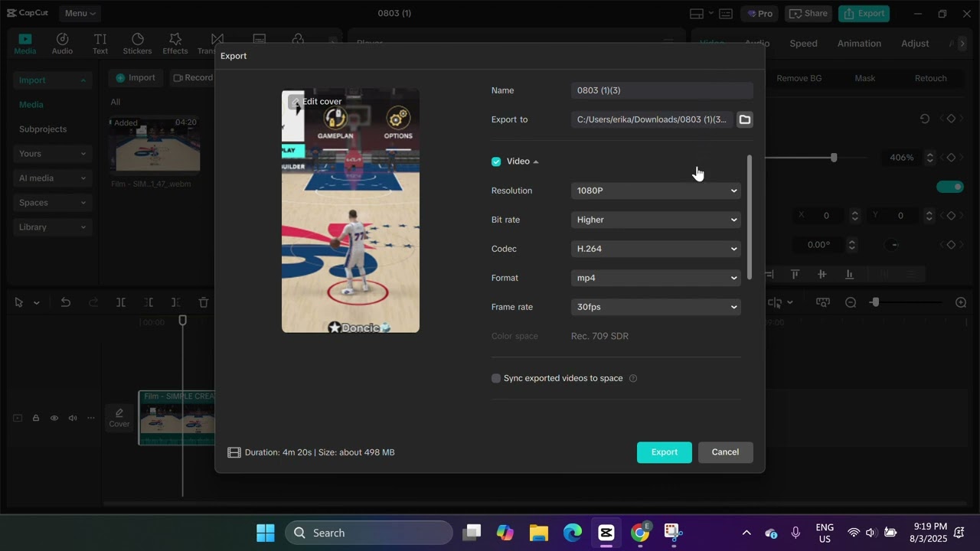The width and height of the screenshot is (980, 551).
Task: Switch to the Adjust tab
Action: click(x=915, y=44)
